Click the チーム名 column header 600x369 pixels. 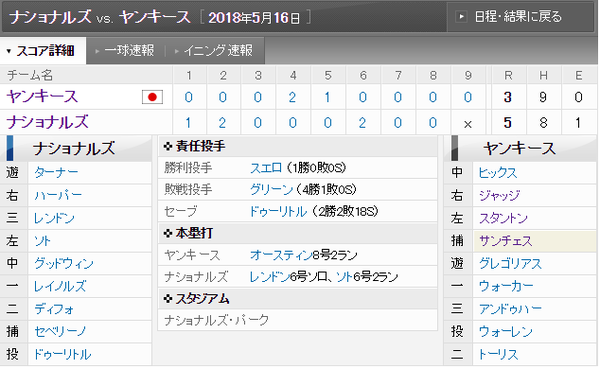pyautogui.click(x=30, y=75)
